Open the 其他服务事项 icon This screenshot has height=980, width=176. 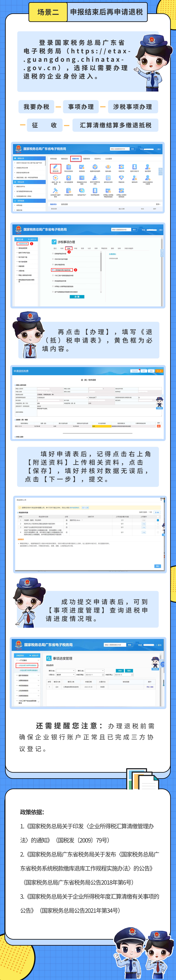(x=68, y=191)
